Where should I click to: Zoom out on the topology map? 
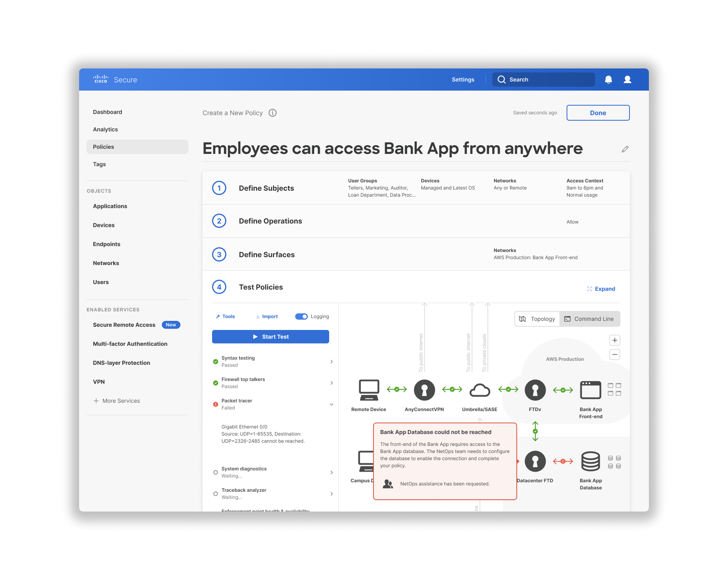(x=615, y=354)
